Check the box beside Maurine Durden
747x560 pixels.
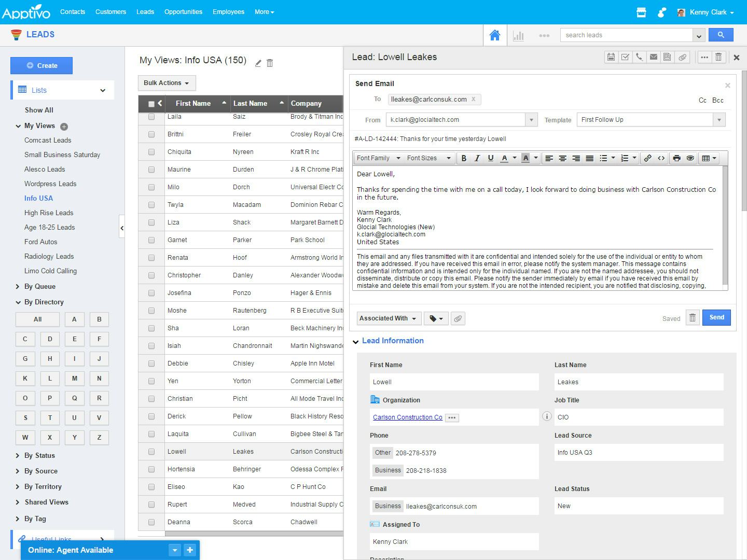[x=151, y=170]
